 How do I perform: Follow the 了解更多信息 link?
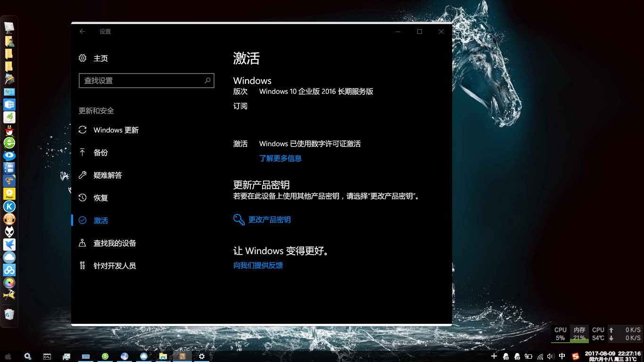(281, 158)
